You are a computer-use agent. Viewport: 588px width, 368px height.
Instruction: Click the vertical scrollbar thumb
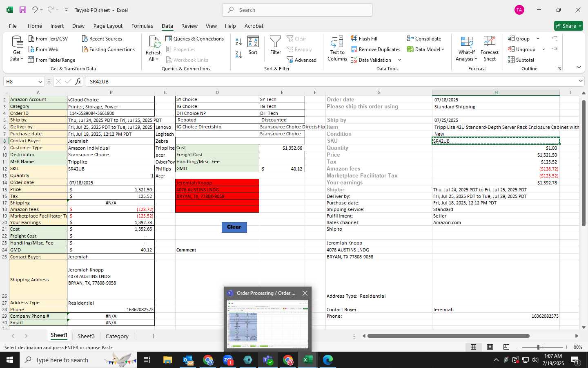click(584, 163)
